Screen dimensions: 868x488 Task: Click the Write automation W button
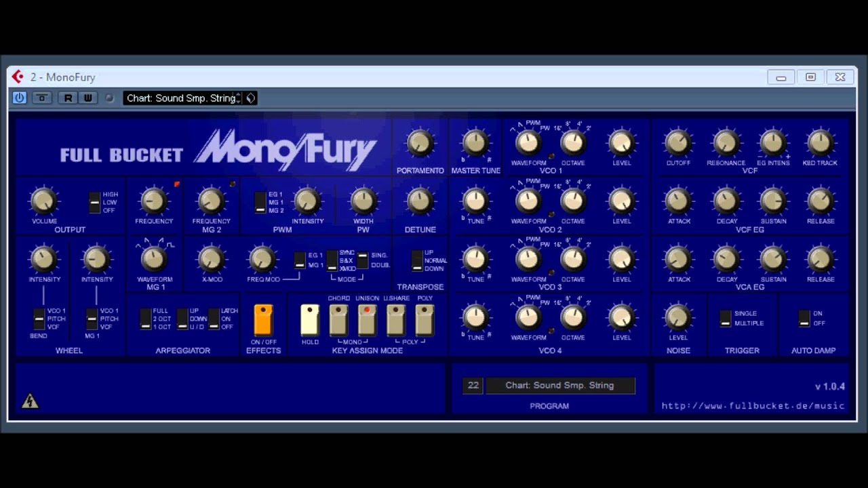click(x=87, y=98)
